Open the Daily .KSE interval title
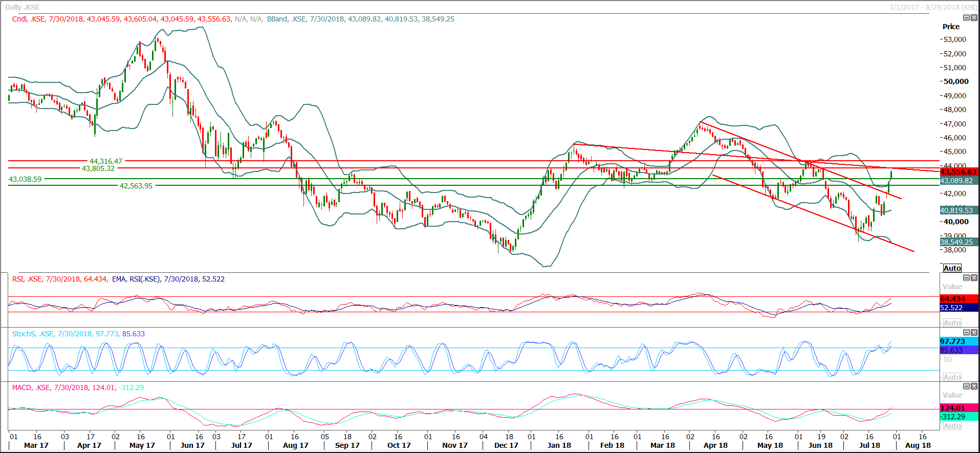 [x=23, y=7]
